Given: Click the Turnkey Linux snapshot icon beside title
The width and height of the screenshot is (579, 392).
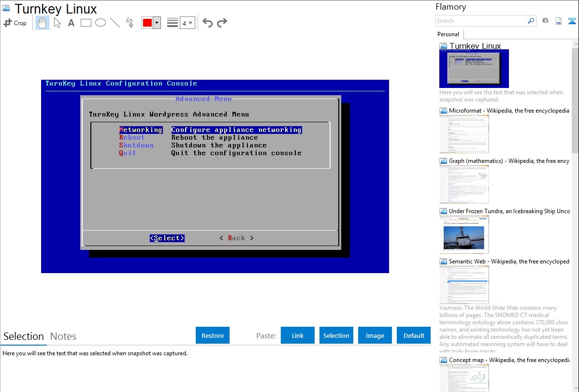Looking at the screenshot, I should click(443, 46).
